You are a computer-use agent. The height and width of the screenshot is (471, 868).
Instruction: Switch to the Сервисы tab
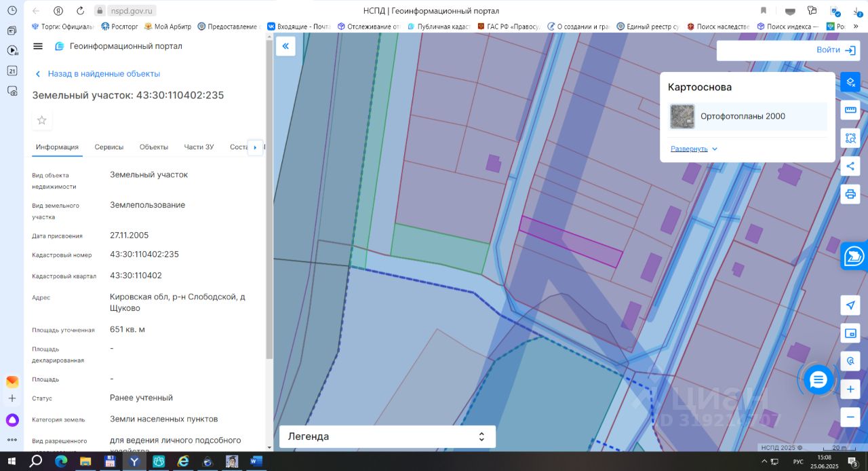click(x=109, y=147)
